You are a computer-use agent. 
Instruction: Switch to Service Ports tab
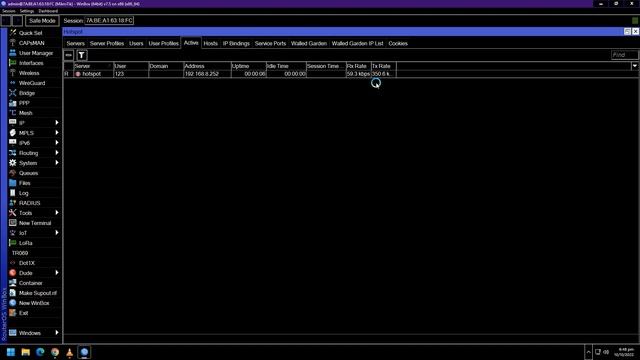(270, 43)
